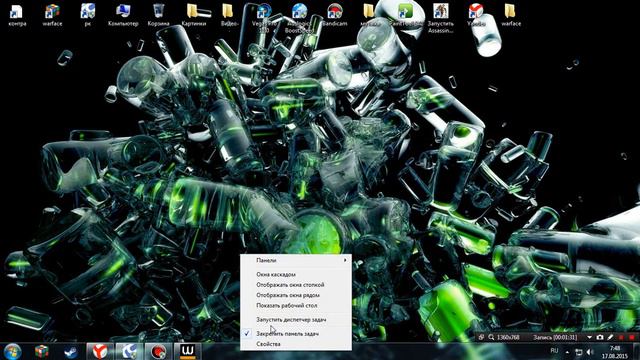Image resolution: width=640 pixels, height=360 pixels.
Task: Open the 'контра' desktop shortcut
Action: pos(17,15)
